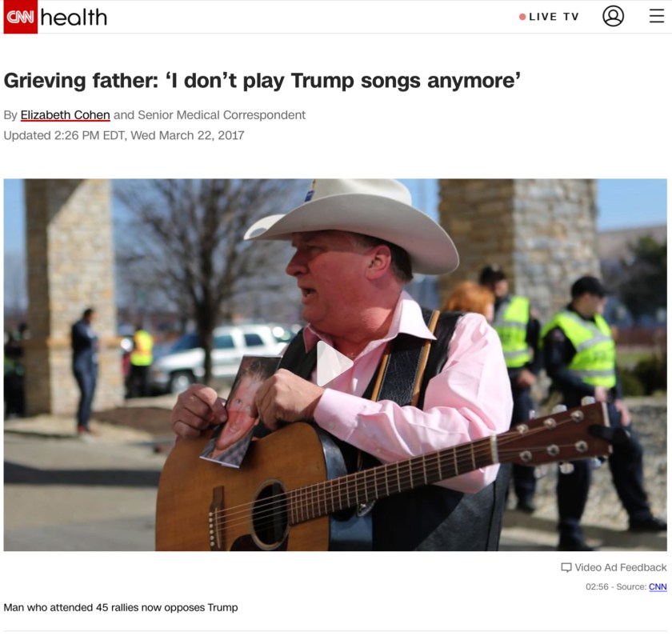Image resolution: width=672 pixels, height=636 pixels.
Task: Play the video with center play button
Action: (x=334, y=364)
